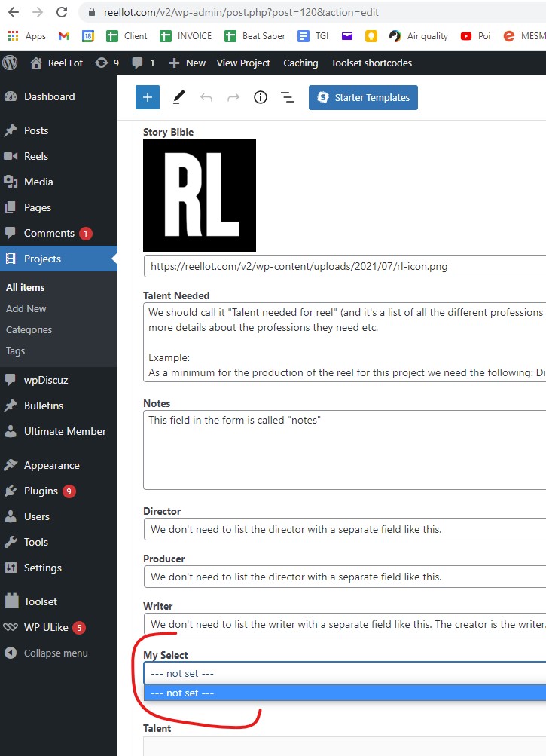Open the WP ULike sidebar menu

[58, 627]
